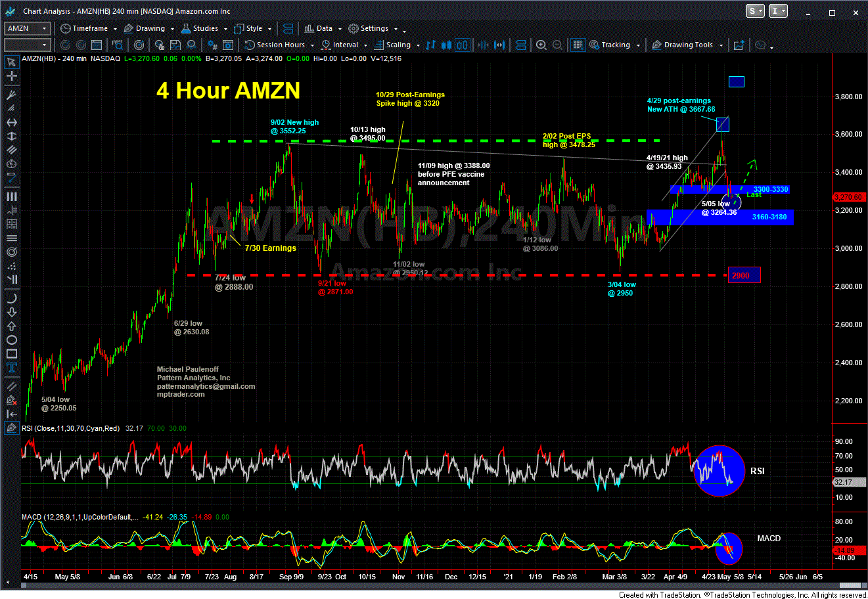Select the up arrow drawing tool
The height and width of the screenshot is (599, 868).
click(x=11, y=326)
